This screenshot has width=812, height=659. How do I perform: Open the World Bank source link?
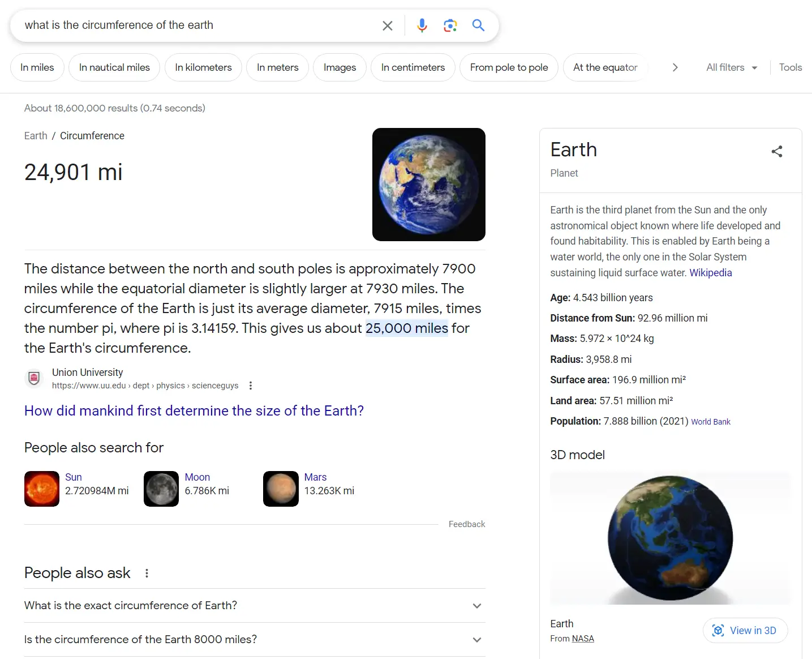tap(711, 422)
